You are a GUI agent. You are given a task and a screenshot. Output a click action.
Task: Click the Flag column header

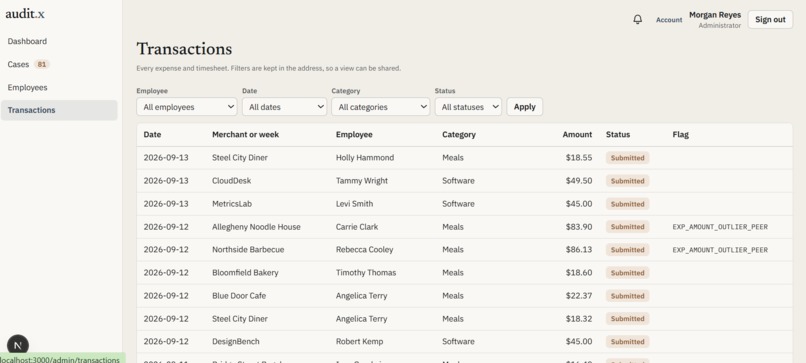click(680, 134)
